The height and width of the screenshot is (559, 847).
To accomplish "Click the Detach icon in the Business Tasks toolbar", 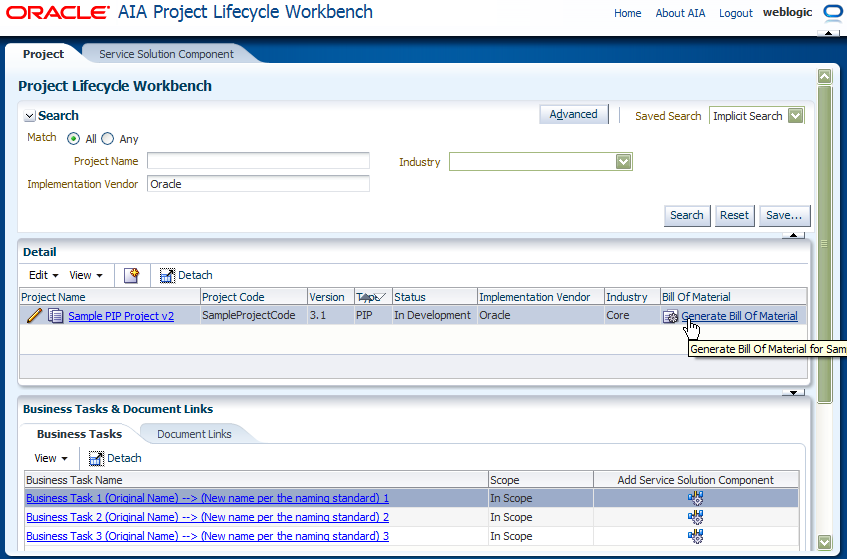I will 96,459.
